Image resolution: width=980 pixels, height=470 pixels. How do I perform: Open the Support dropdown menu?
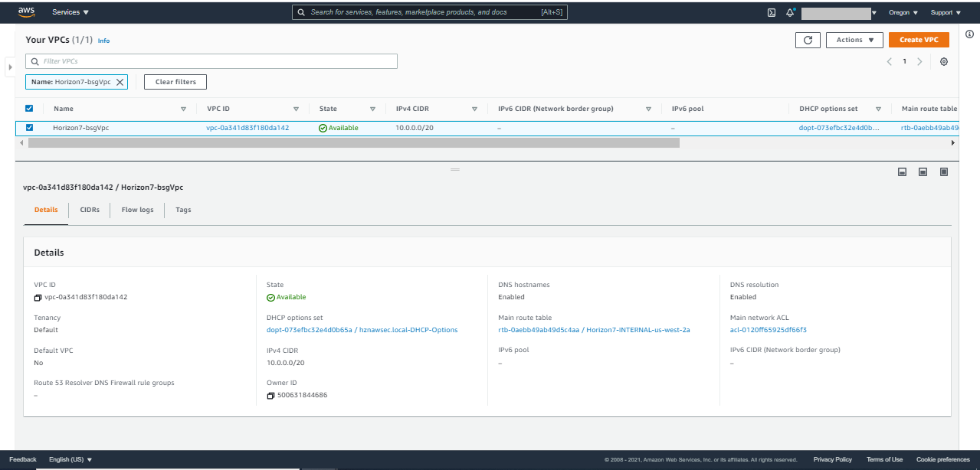pyautogui.click(x=945, y=12)
